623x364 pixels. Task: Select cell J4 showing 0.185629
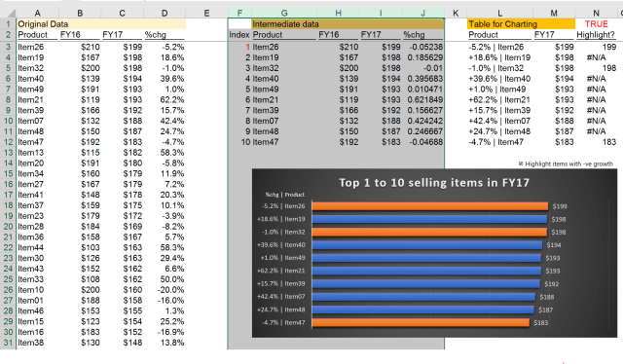423,57
